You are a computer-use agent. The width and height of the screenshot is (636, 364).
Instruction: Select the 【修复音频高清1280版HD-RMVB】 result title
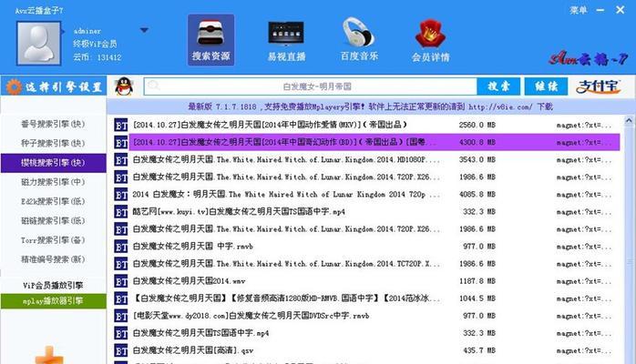pos(286,298)
